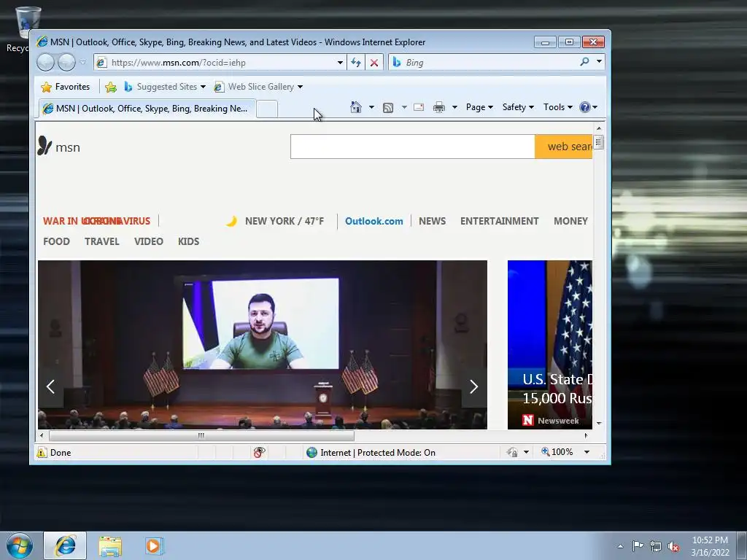747x560 pixels.
Task: Click the Action Center flag tray icon
Action: tap(638, 545)
